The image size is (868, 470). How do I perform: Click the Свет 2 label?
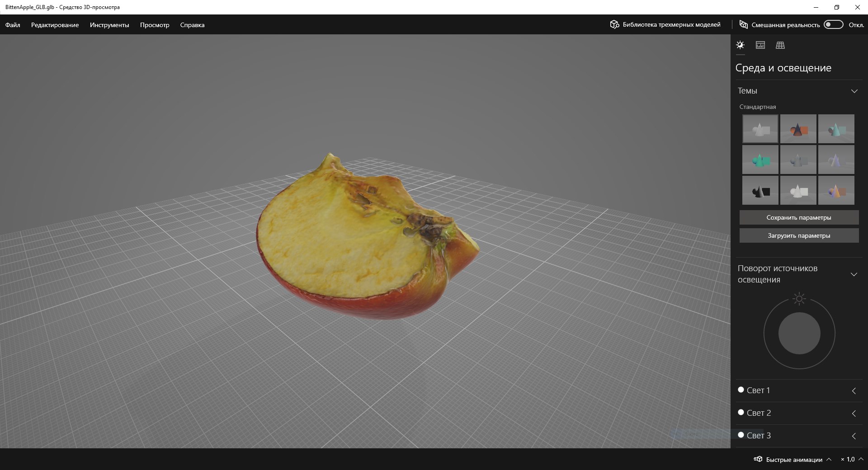759,413
